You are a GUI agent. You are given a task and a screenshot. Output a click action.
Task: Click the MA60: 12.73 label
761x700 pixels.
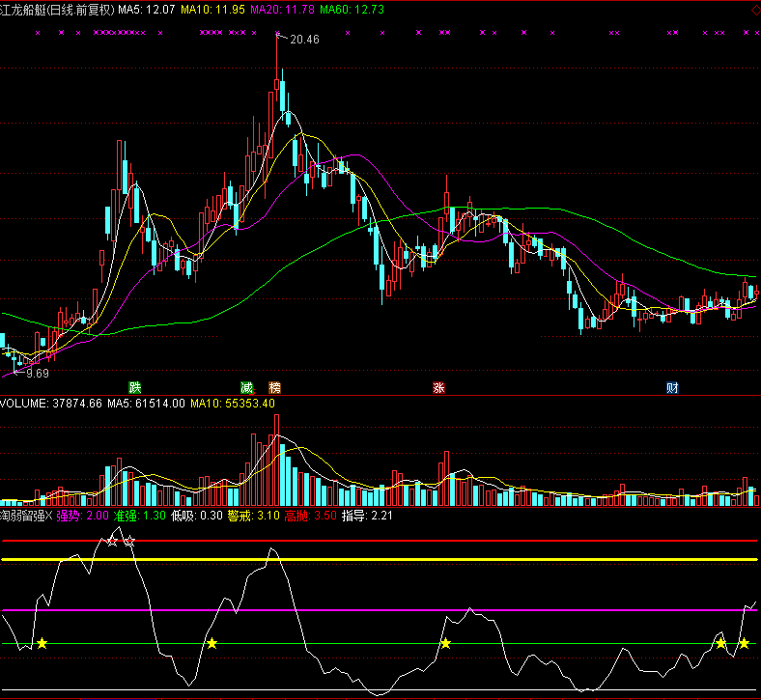352,10
